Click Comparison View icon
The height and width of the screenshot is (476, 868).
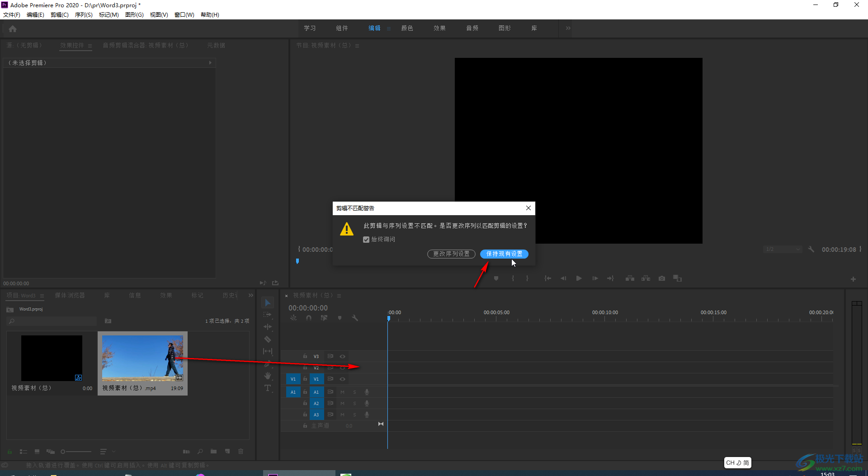click(x=677, y=278)
